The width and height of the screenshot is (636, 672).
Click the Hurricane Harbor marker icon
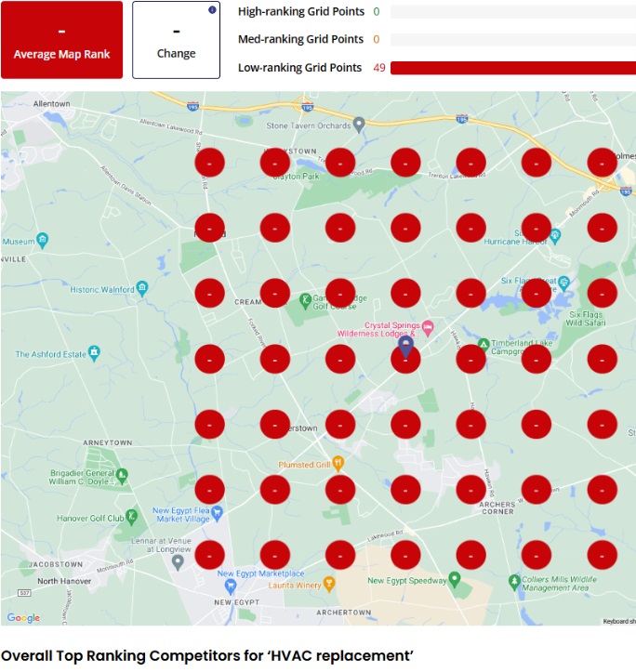click(x=555, y=236)
